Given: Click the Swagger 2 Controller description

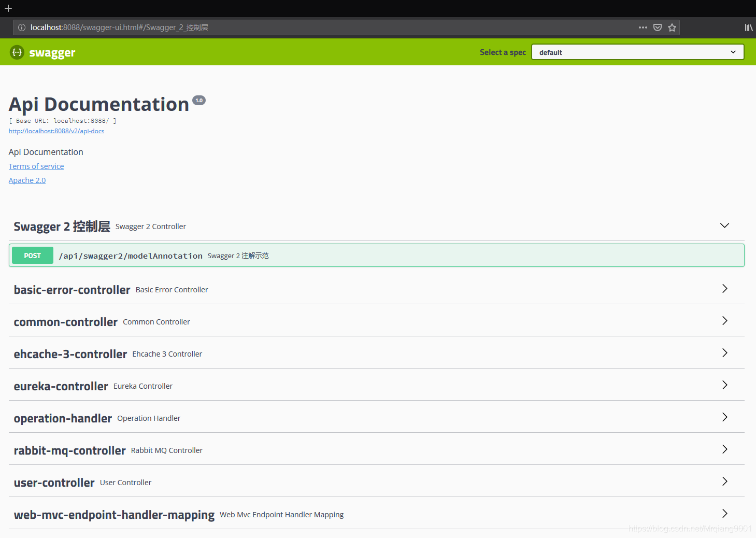Looking at the screenshot, I should click(x=151, y=226).
